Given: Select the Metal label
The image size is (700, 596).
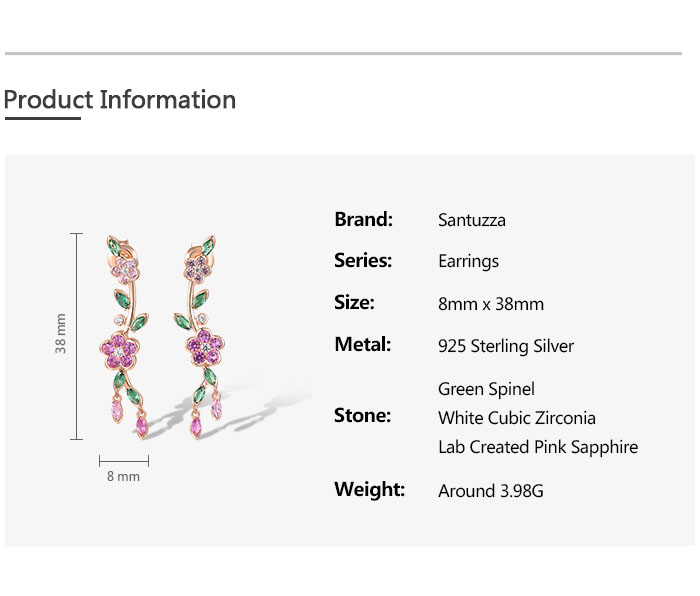Looking at the screenshot, I should pos(363,345).
